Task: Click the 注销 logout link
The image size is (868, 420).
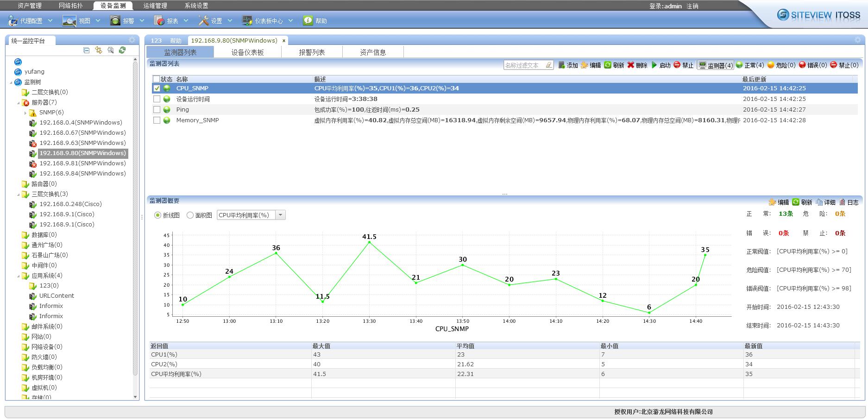Action: tap(692, 6)
